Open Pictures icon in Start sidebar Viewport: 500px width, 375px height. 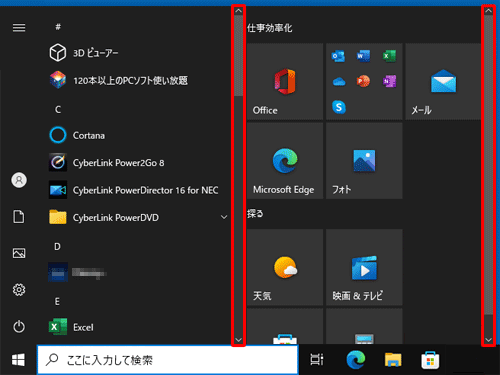click(x=19, y=253)
